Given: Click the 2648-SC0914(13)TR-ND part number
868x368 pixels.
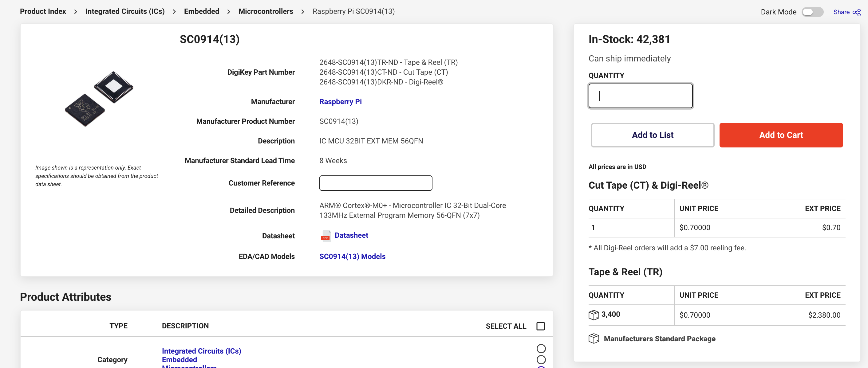Looking at the screenshot, I should (388, 62).
